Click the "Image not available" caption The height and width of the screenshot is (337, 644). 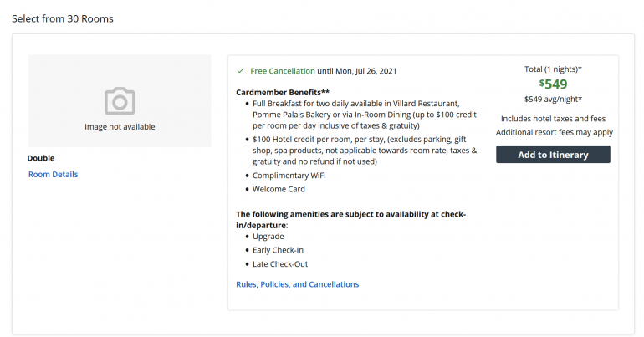pos(120,127)
